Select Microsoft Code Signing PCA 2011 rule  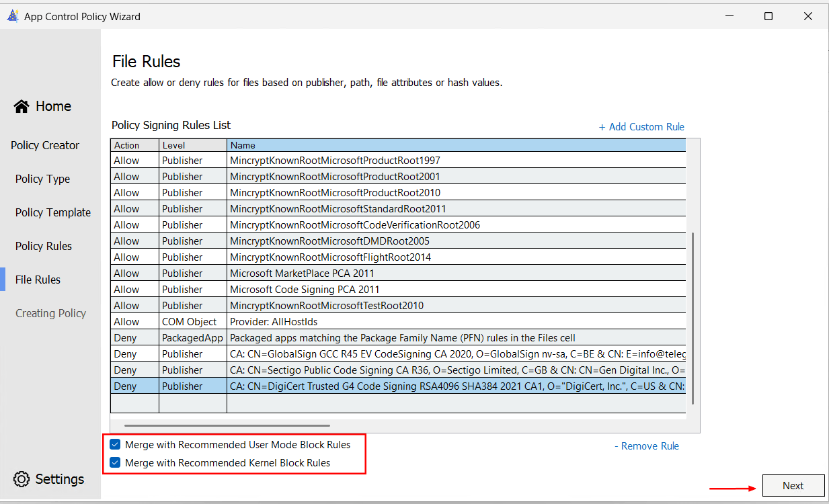398,290
